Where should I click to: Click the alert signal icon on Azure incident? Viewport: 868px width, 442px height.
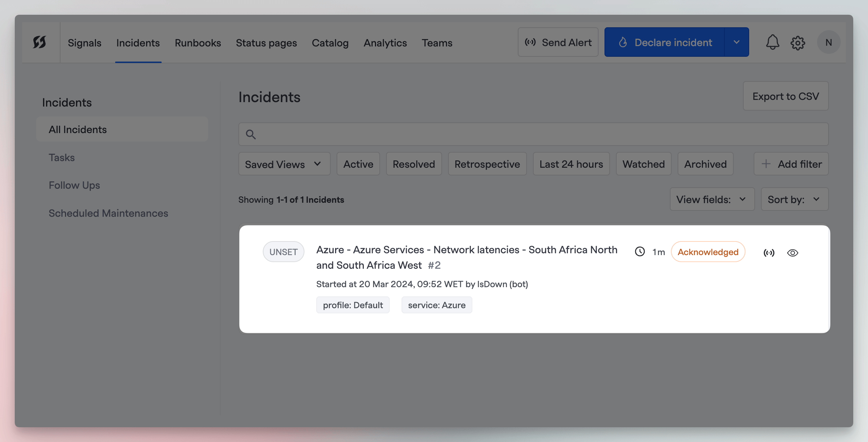pos(769,253)
